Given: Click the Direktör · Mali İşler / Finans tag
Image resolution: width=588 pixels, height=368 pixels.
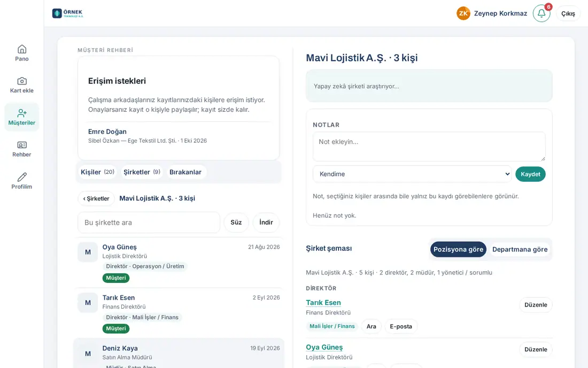Looking at the screenshot, I should pos(142,317).
